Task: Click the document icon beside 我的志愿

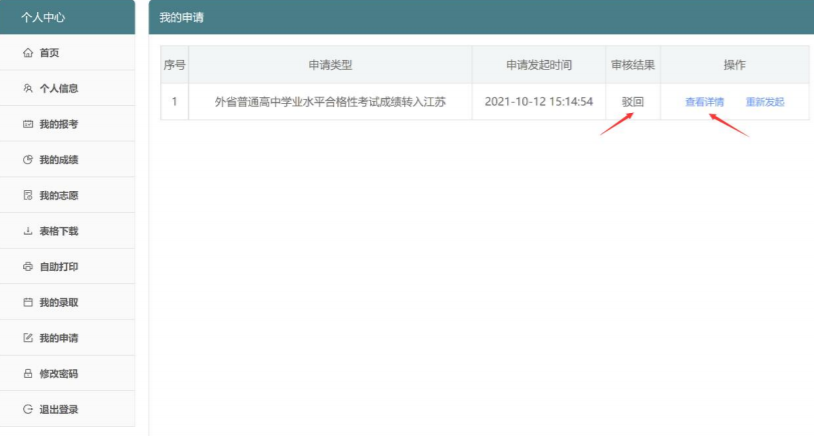Action: [x=28, y=196]
